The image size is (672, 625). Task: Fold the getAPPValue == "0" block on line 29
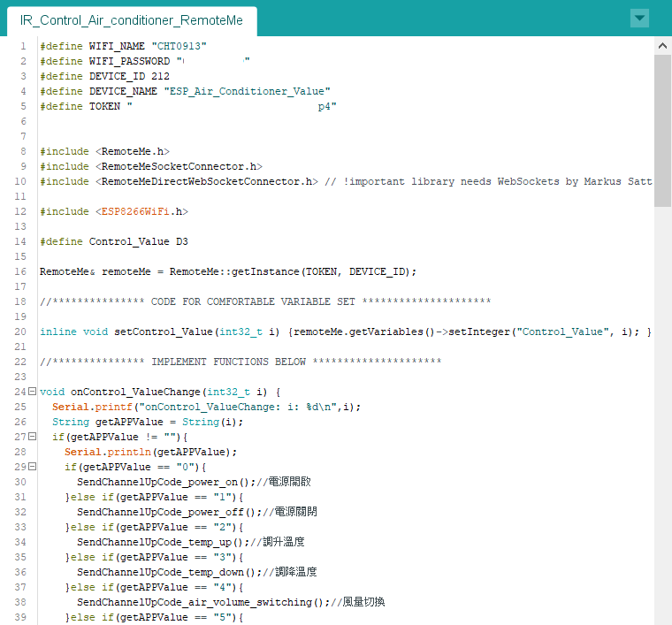pos(32,467)
